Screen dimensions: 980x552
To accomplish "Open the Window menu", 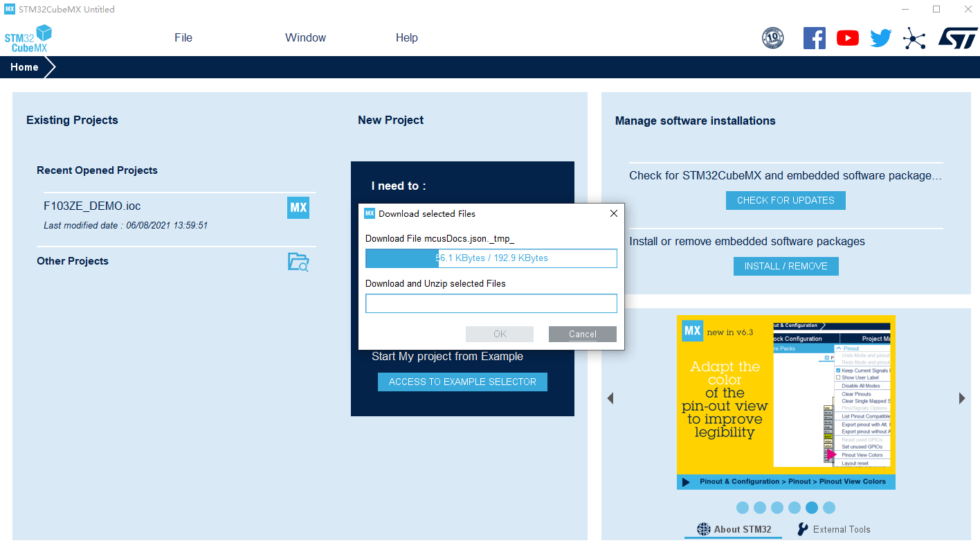I will point(305,38).
